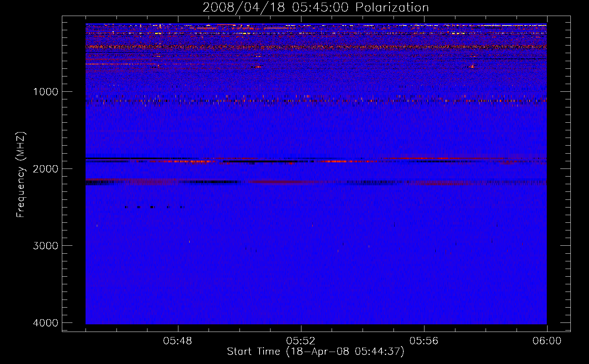Click the "Frequency (MHZ)" vertical axis label

click(21, 175)
